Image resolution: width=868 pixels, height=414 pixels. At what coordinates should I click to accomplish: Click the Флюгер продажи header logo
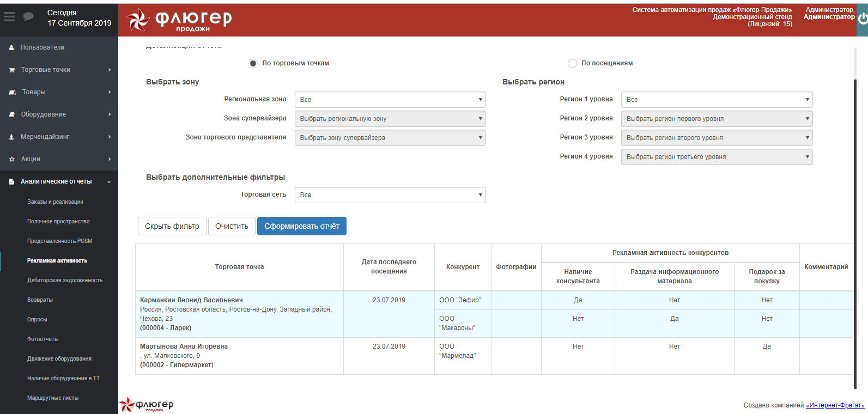point(179,20)
